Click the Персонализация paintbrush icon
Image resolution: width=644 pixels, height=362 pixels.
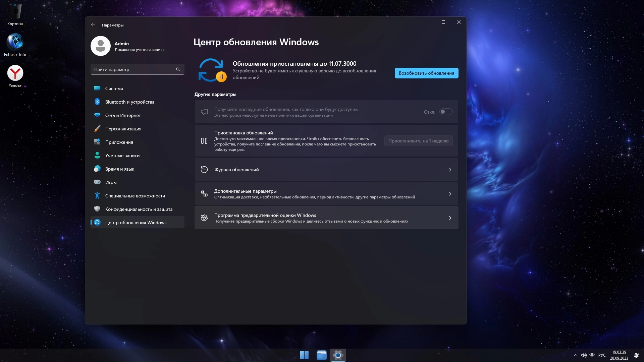coord(97,128)
